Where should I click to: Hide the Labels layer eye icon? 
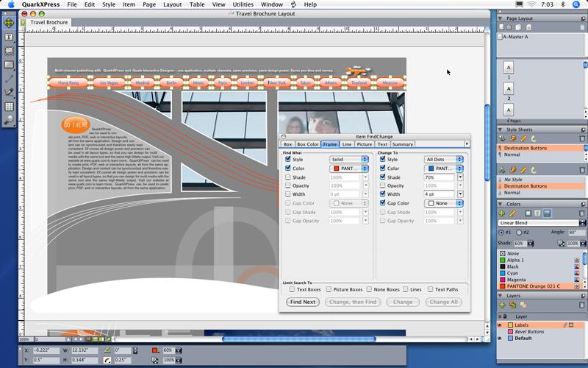(x=500, y=325)
